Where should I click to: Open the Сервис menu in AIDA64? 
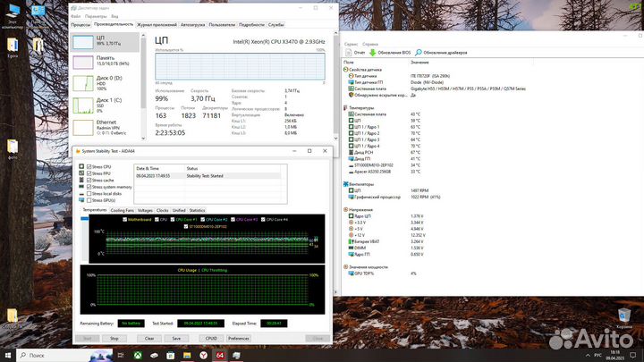pyautogui.click(x=352, y=44)
